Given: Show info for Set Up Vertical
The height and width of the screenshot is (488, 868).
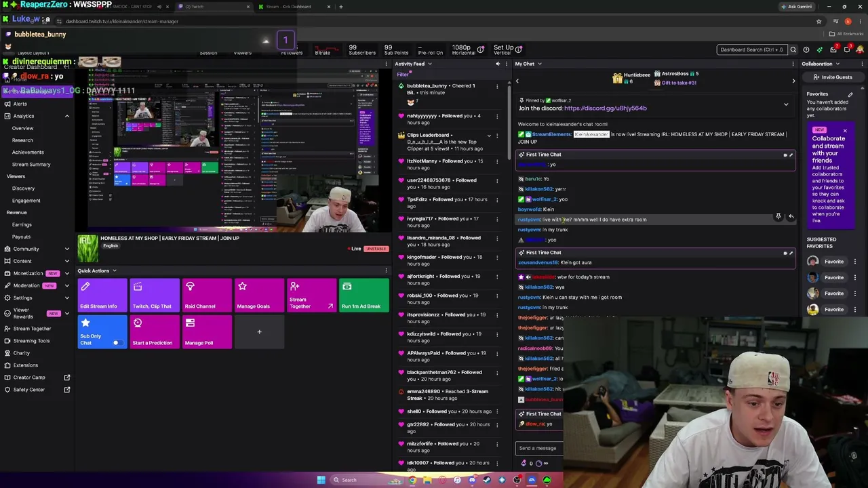Looking at the screenshot, I should point(519,49).
